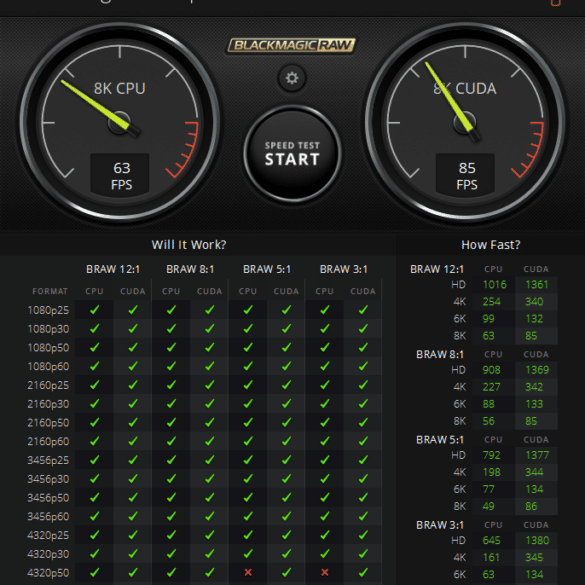Click the checkmark for 2160p60 BRAW 12:1 CPU
585x585 pixels.
pyautogui.click(x=94, y=441)
